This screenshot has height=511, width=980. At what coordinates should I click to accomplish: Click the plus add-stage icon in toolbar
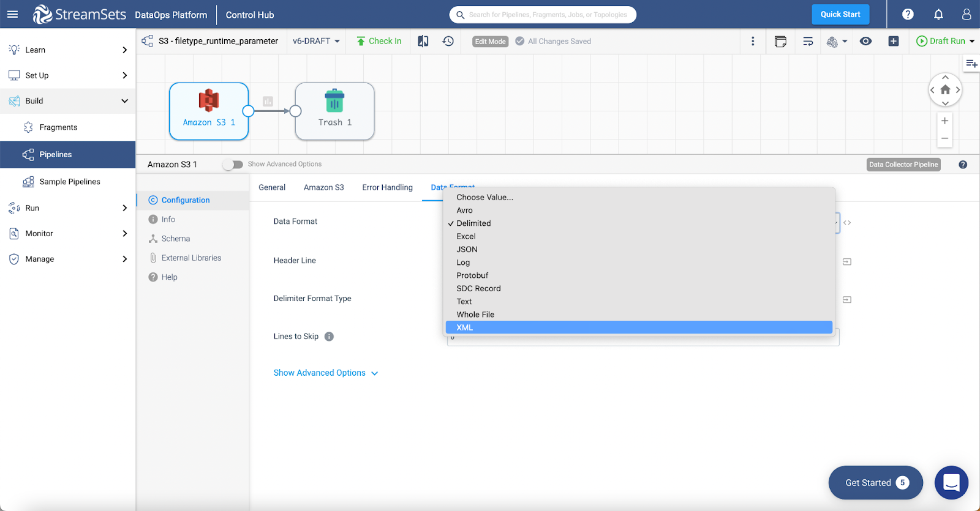894,41
